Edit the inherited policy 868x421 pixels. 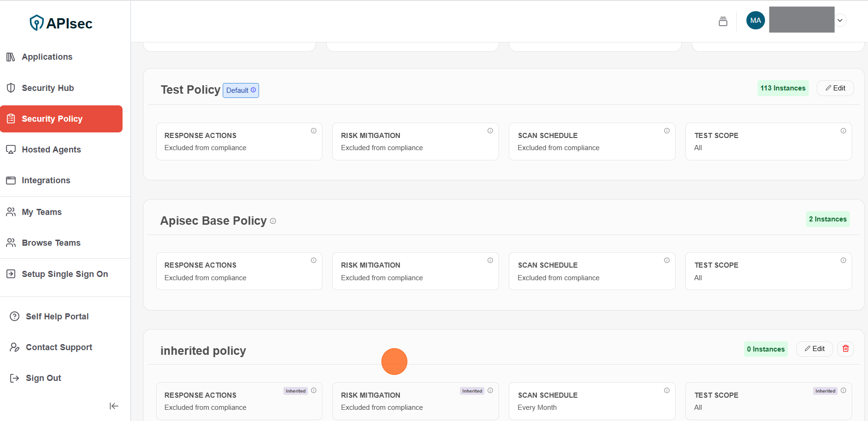tap(814, 349)
